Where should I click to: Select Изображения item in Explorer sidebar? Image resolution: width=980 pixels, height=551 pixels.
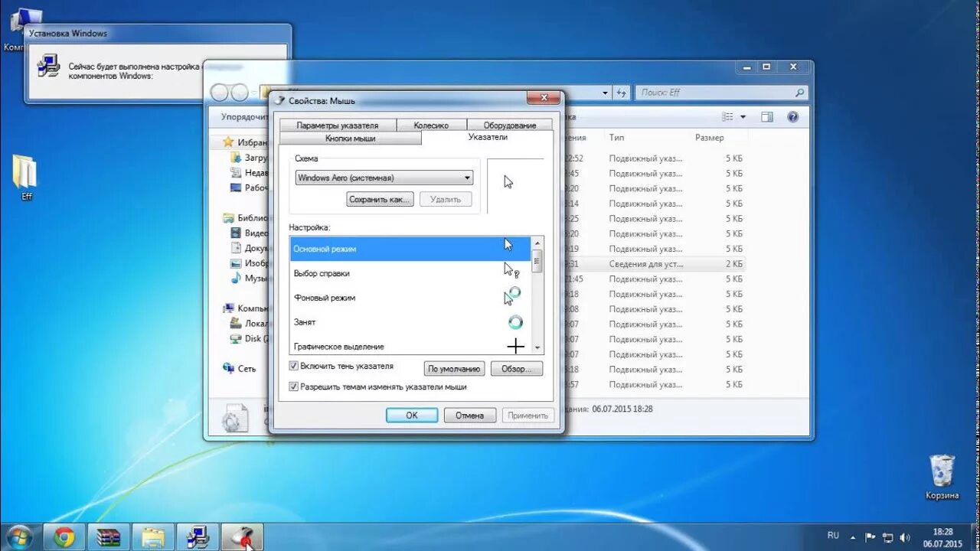click(250, 263)
